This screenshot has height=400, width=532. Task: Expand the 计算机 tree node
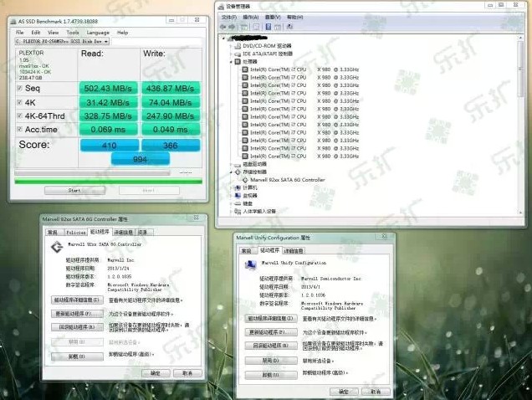(232, 187)
